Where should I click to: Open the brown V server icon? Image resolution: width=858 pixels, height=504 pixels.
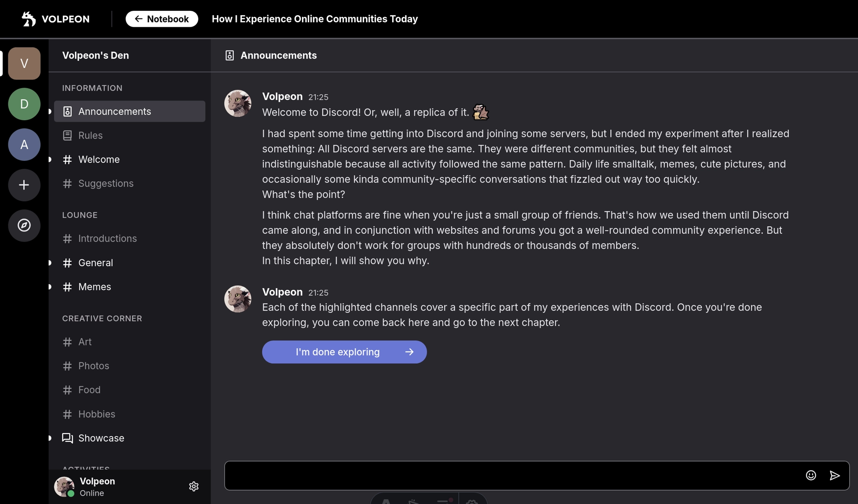point(24,63)
